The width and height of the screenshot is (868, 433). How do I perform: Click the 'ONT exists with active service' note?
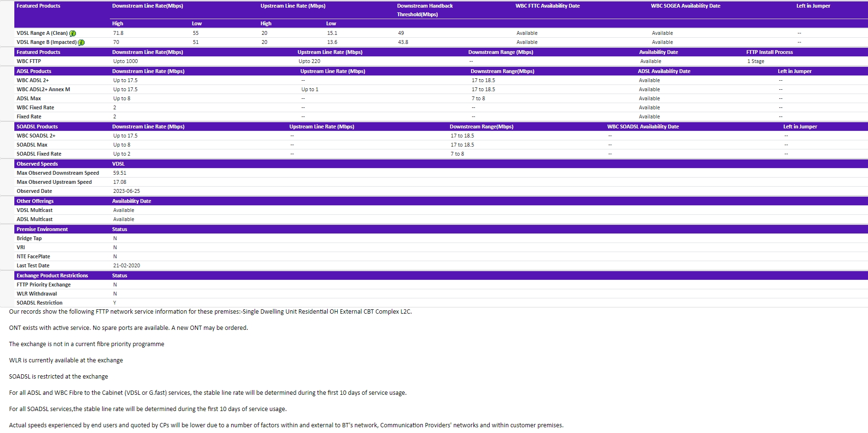(128, 327)
